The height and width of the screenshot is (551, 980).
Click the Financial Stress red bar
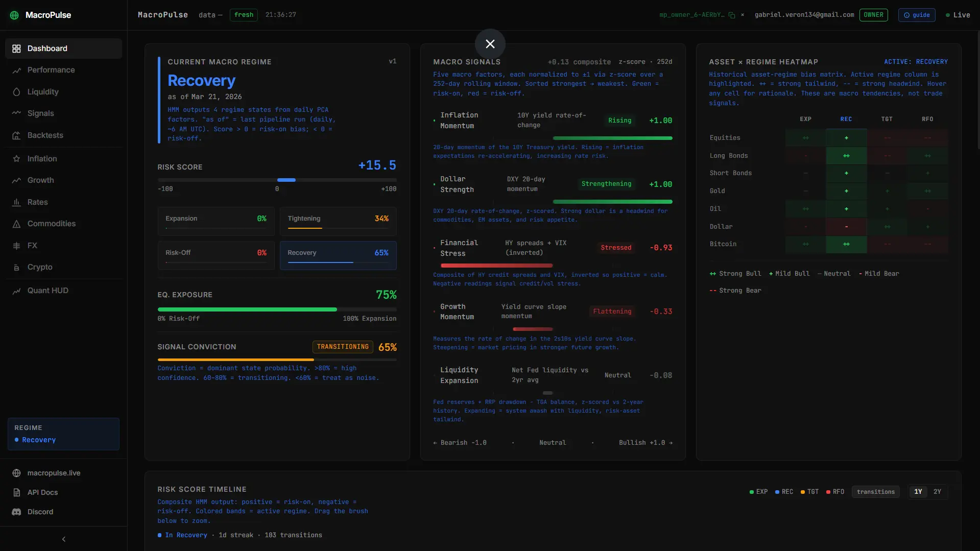click(496, 266)
